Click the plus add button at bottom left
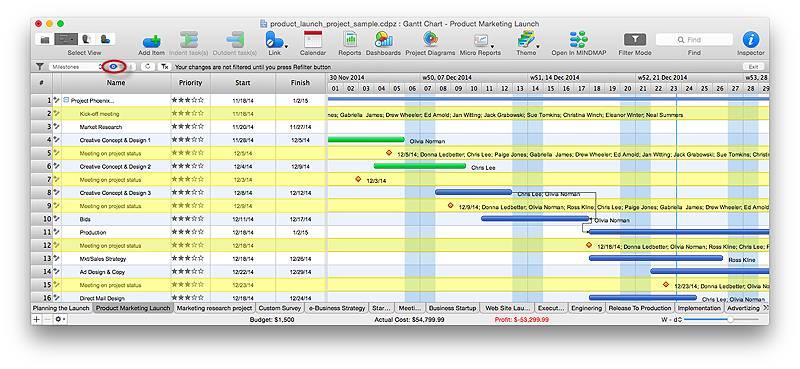Screen dimensions: 800x369 tap(36, 319)
